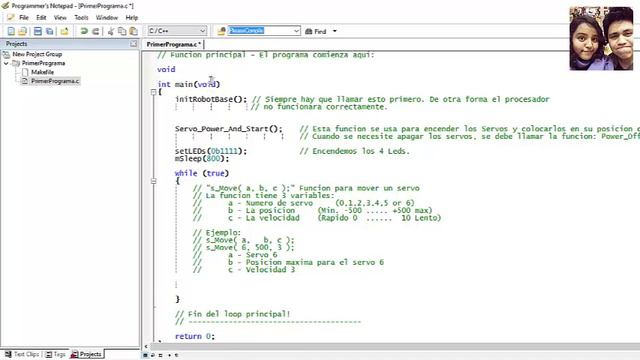640x360 pixels.
Task: Select Makefile in the project tree
Action: [x=42, y=72]
